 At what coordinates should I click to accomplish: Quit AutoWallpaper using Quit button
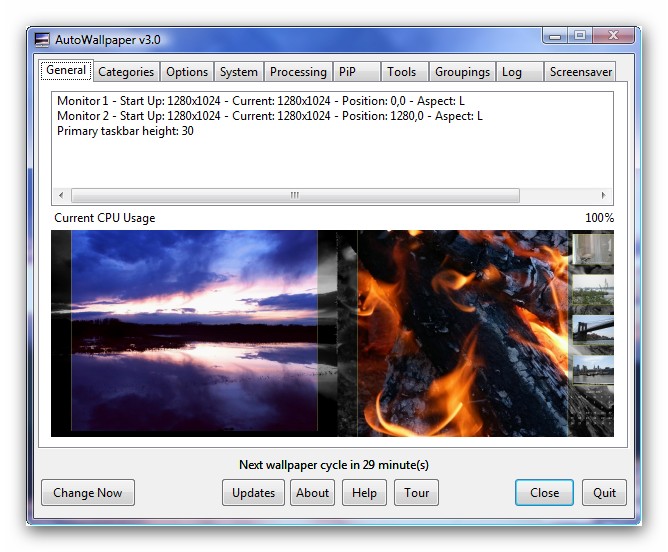click(604, 493)
